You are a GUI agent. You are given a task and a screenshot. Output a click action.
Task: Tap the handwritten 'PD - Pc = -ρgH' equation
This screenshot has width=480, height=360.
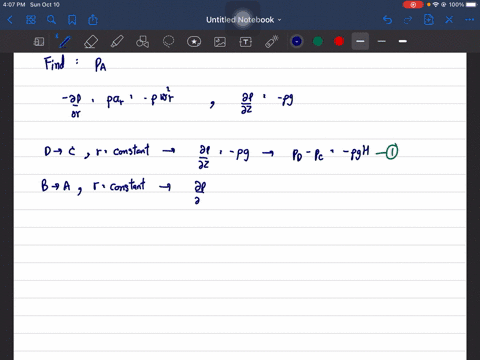coord(331,153)
